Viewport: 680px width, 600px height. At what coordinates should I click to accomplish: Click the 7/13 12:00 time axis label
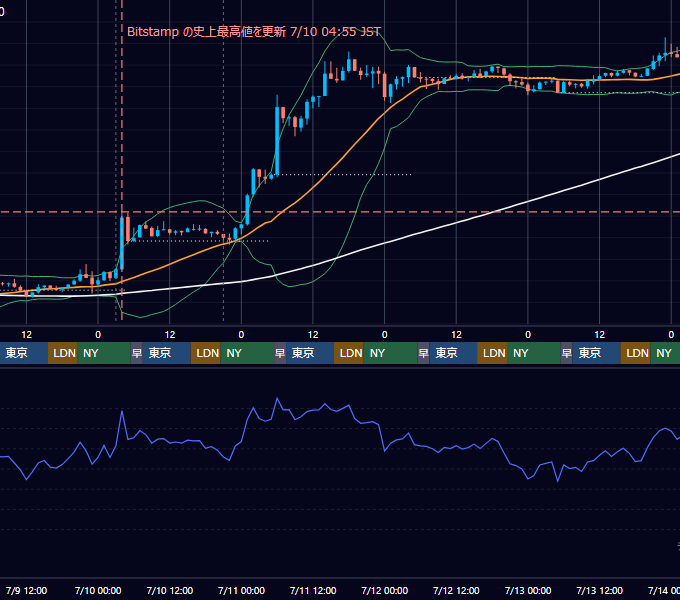[599, 590]
